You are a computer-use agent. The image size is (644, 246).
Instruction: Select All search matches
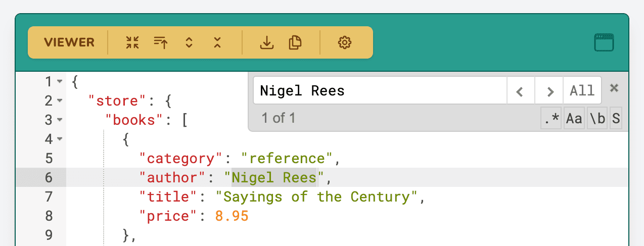click(x=582, y=91)
